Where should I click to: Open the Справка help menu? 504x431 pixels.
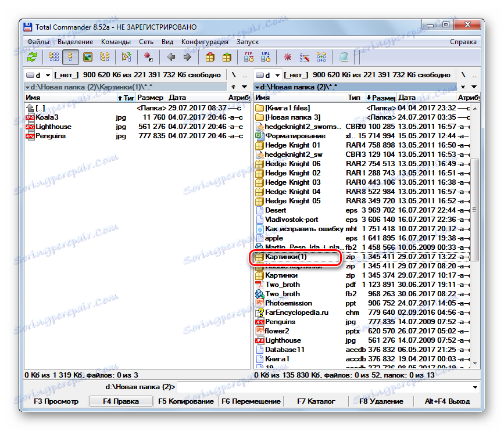[463, 42]
